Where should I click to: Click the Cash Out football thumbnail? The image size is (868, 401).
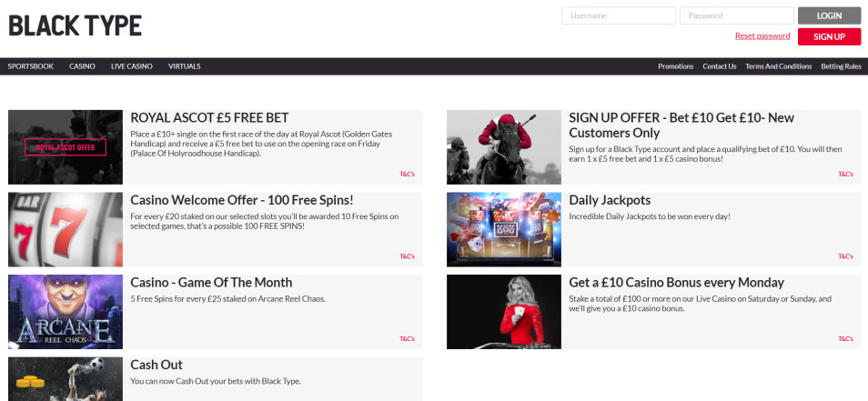point(66,379)
